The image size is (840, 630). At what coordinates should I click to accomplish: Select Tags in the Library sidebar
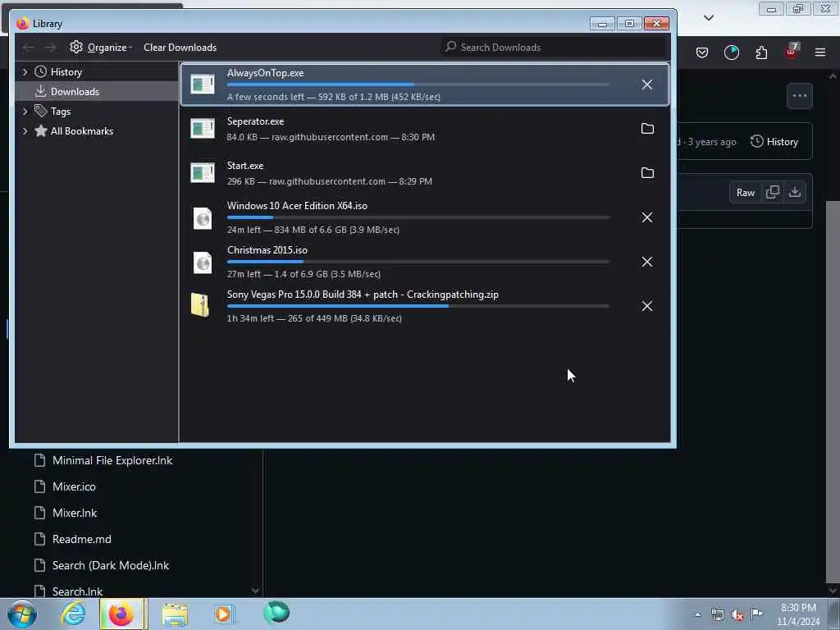click(x=61, y=112)
